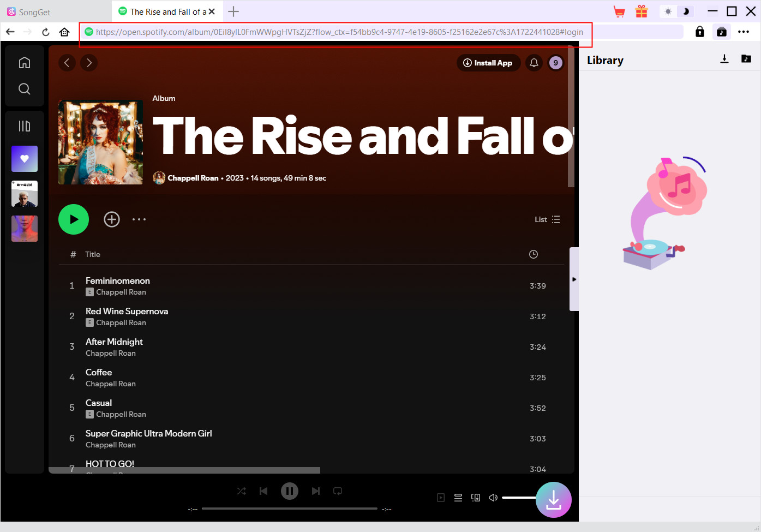Open the gift box icon
Screen dimensions: 761x532
point(642,11)
